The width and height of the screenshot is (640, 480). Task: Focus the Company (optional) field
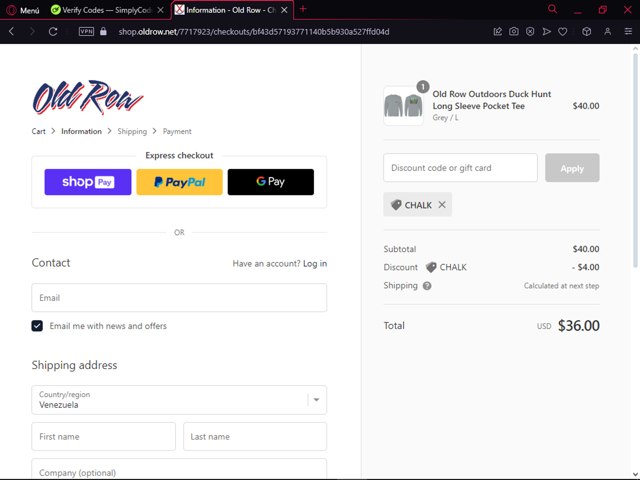tap(179, 469)
